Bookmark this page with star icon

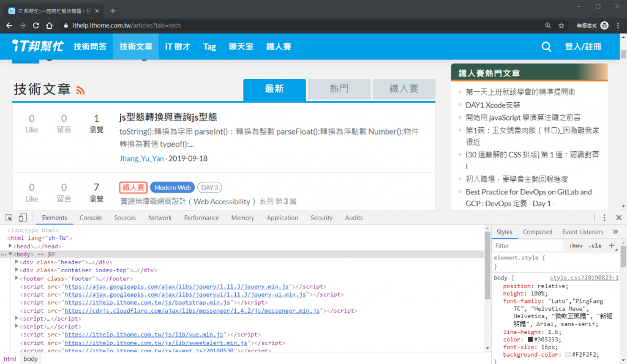561,26
